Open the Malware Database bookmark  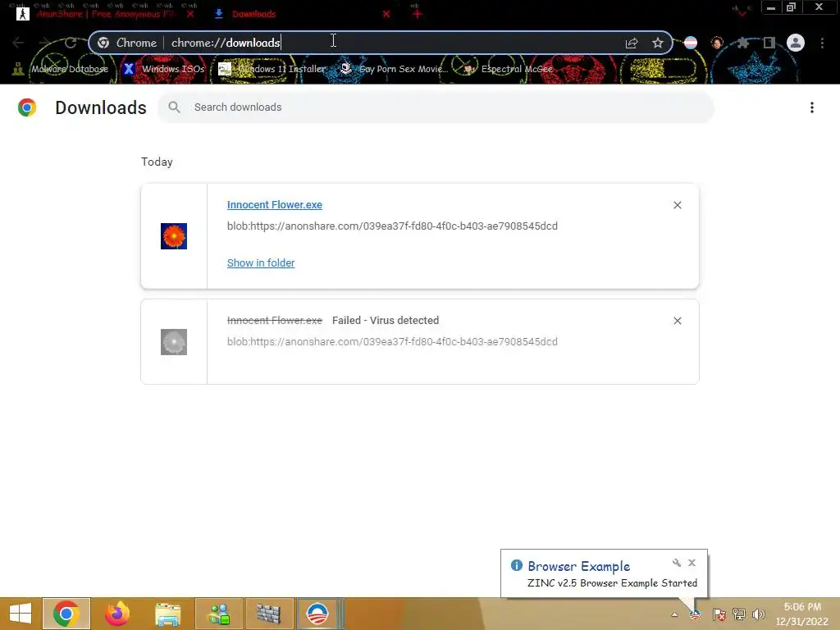61,69
